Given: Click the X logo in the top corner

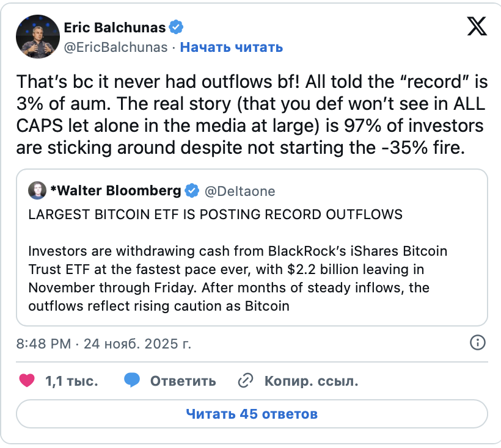Looking at the screenshot, I should point(477,27).
